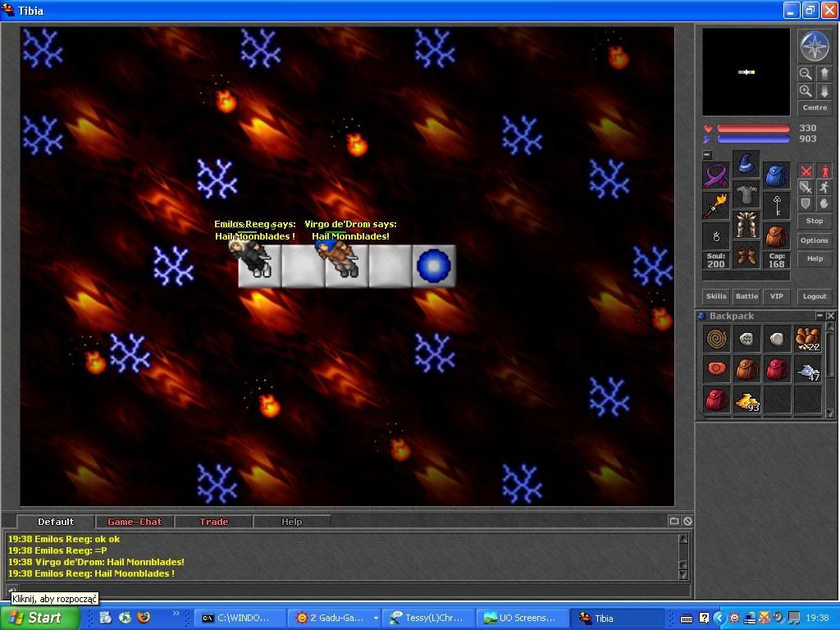
Task: Select the stack of 47 fish
Action: click(x=807, y=370)
